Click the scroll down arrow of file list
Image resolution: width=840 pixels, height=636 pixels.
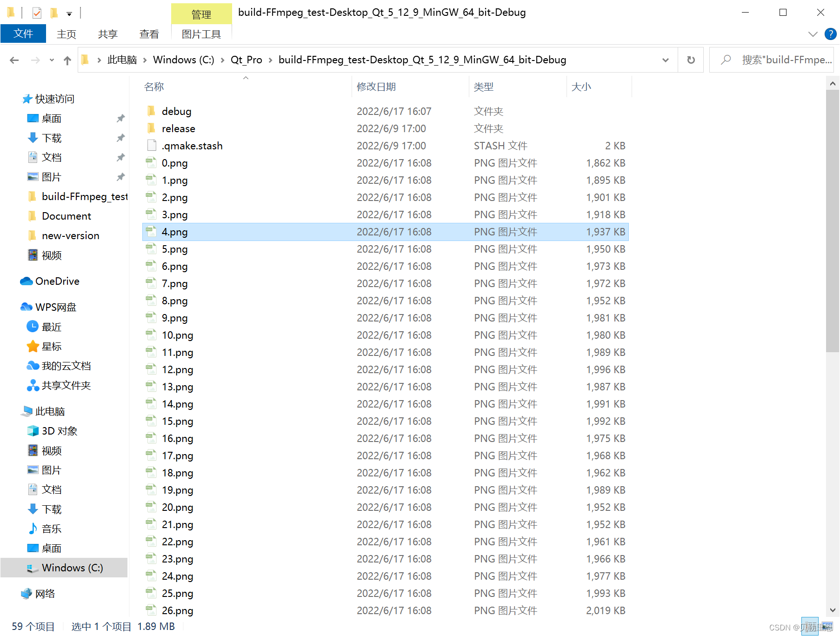(x=833, y=610)
